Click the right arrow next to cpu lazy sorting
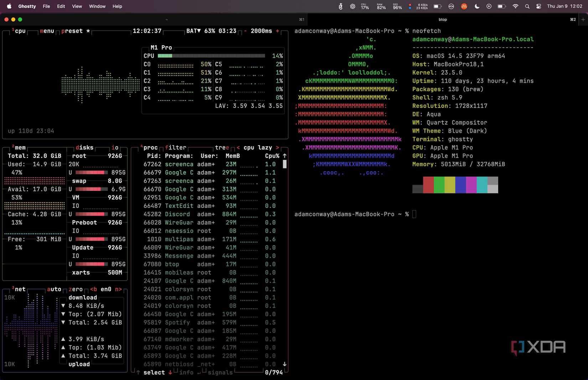 278,147
